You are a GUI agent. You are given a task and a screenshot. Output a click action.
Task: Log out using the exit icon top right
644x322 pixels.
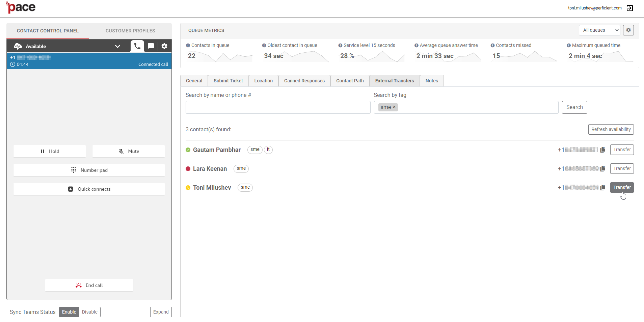point(630,8)
